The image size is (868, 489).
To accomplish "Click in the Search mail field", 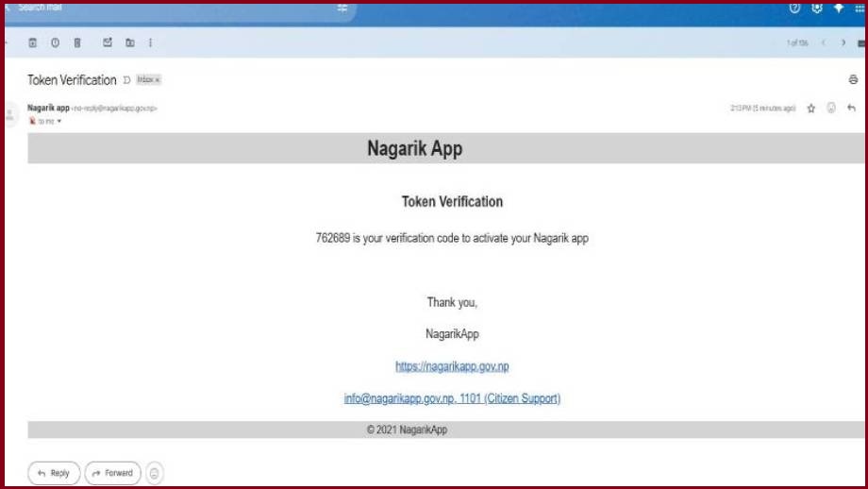I will coord(142,8).
